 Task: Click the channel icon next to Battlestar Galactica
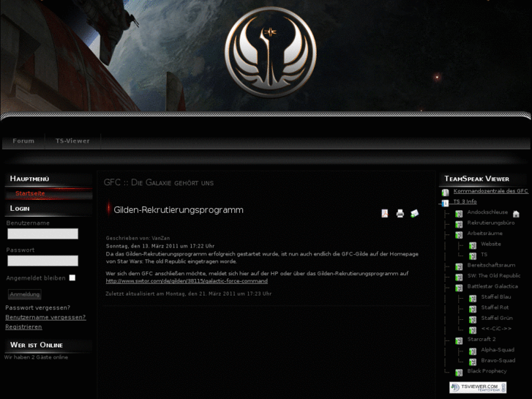click(x=459, y=288)
